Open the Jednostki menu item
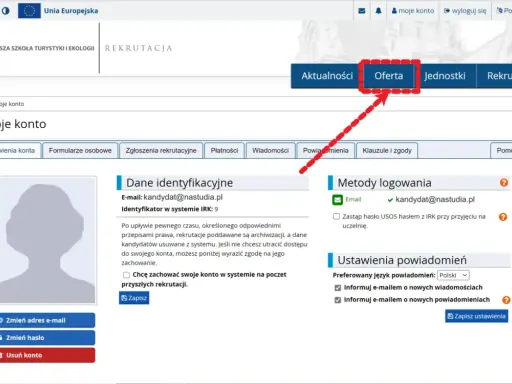Viewport: 512px width, 384px height. click(445, 76)
